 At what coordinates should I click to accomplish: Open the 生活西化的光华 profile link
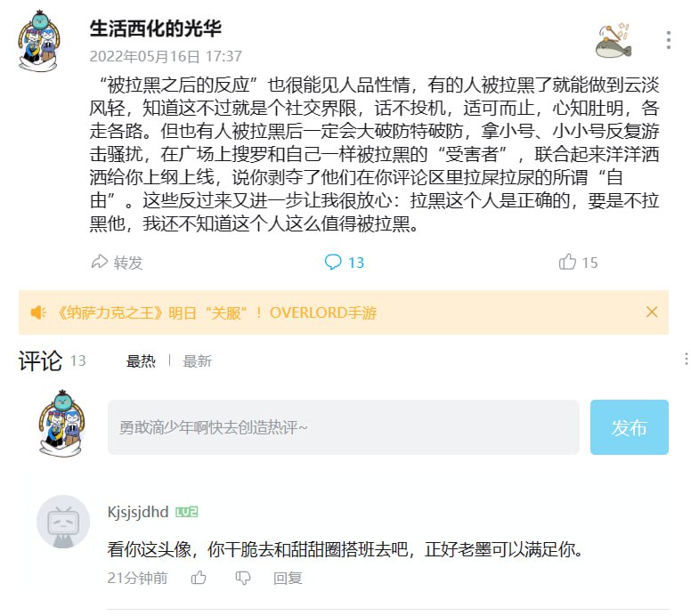156,28
